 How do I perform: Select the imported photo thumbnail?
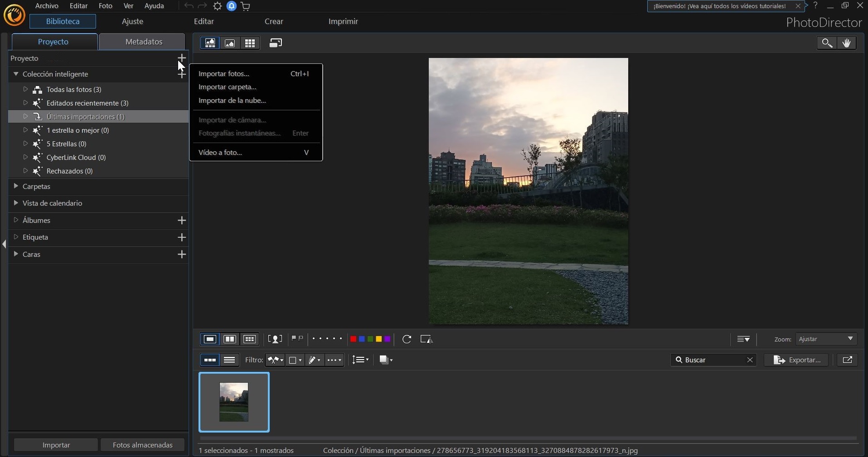234,402
